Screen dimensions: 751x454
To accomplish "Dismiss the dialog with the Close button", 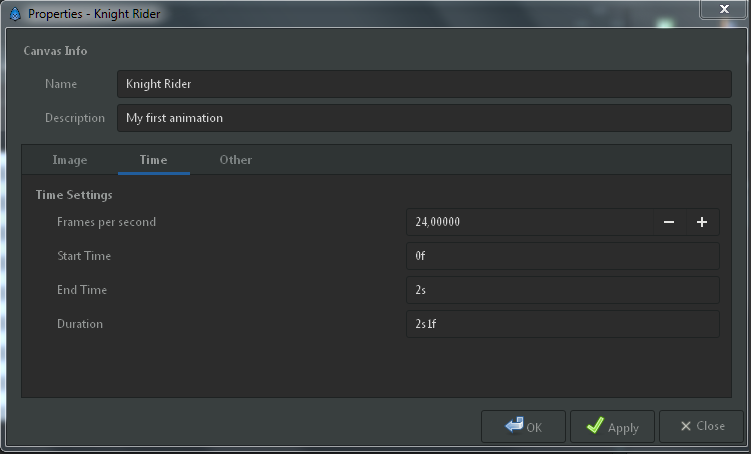I will [702, 426].
